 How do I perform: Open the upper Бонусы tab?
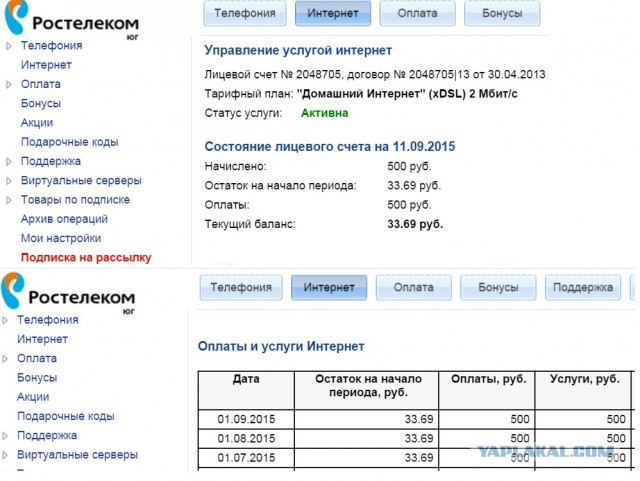tap(502, 13)
